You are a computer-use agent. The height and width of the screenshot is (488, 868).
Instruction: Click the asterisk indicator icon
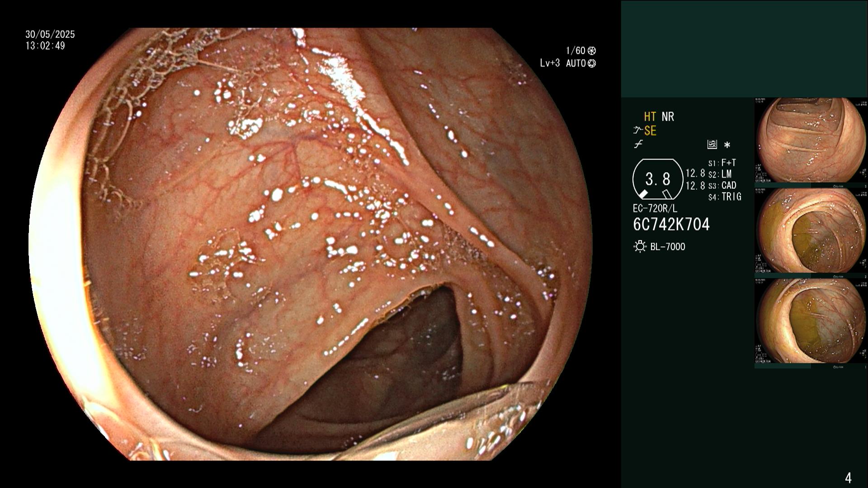(x=727, y=145)
